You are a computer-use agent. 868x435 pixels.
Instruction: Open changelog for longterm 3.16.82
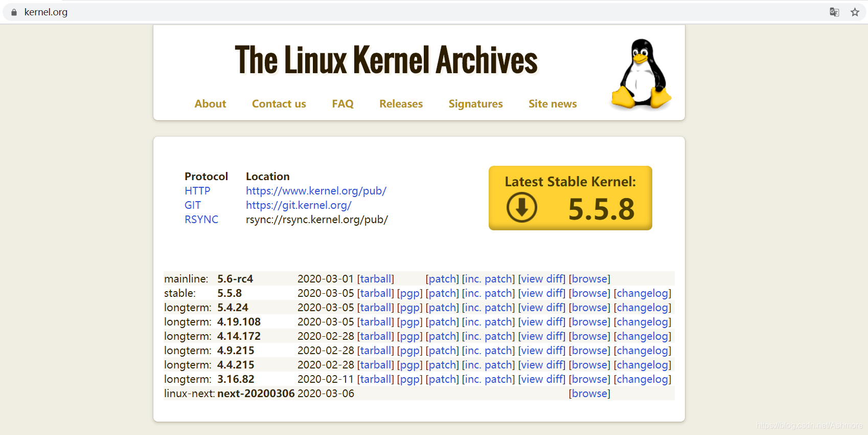[x=643, y=379]
